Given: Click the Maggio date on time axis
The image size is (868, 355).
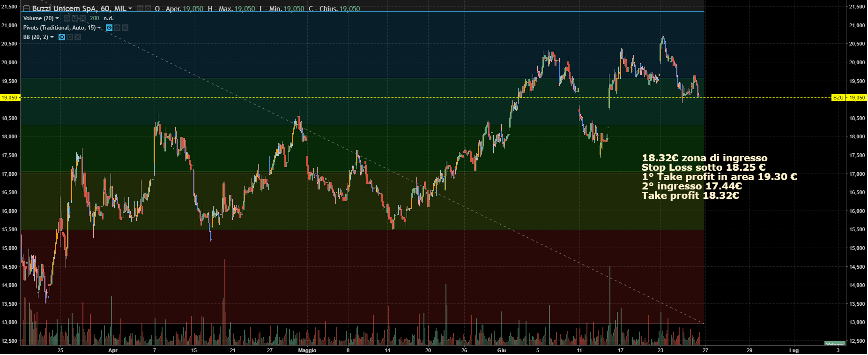Looking at the screenshot, I should (307, 350).
